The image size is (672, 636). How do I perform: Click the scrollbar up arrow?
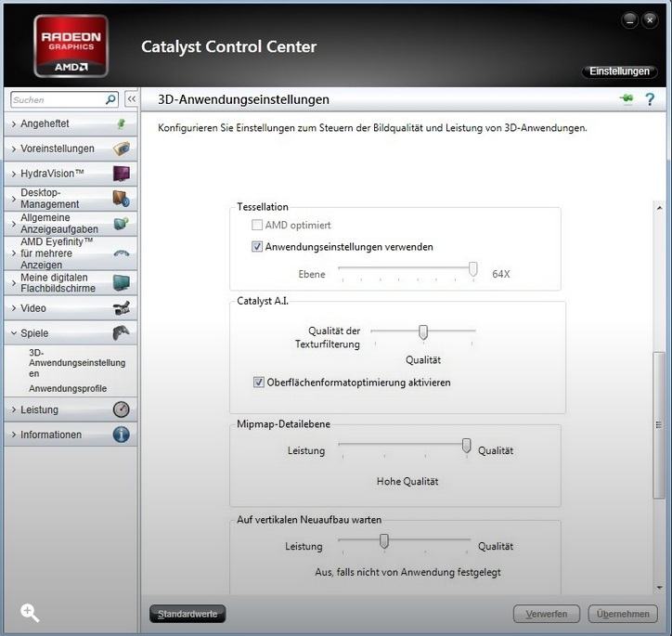tap(659, 208)
